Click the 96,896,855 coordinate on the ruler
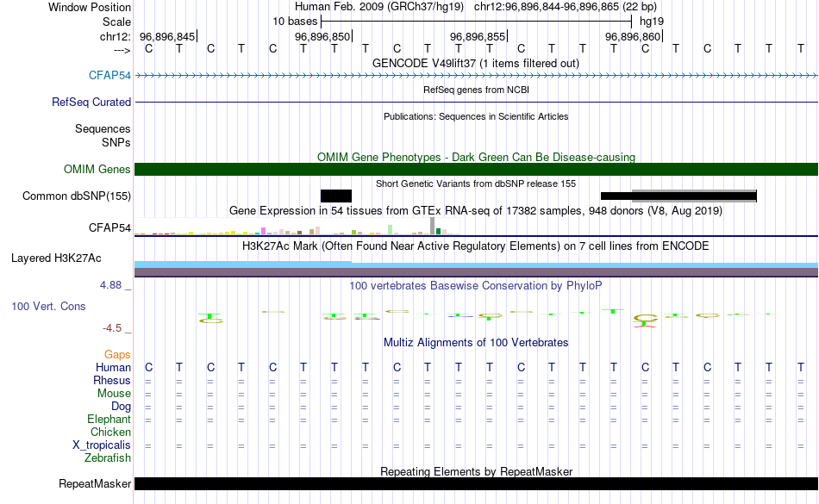Screen dimensions: 819x504 point(478,36)
